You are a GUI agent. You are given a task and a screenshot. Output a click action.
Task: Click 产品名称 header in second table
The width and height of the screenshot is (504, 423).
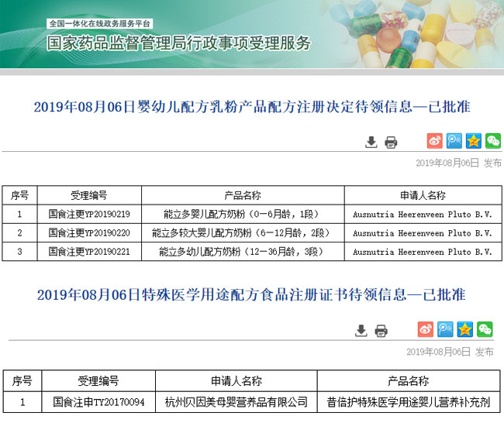tap(409, 381)
